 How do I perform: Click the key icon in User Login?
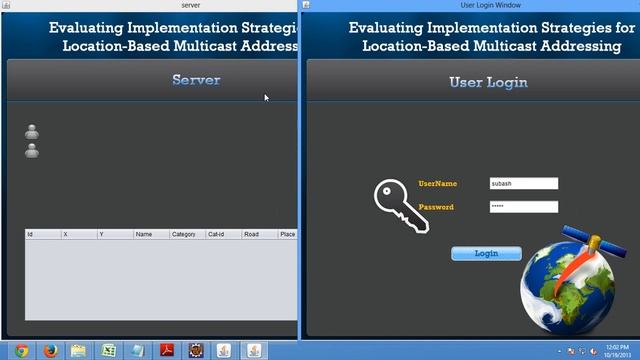pos(401,206)
